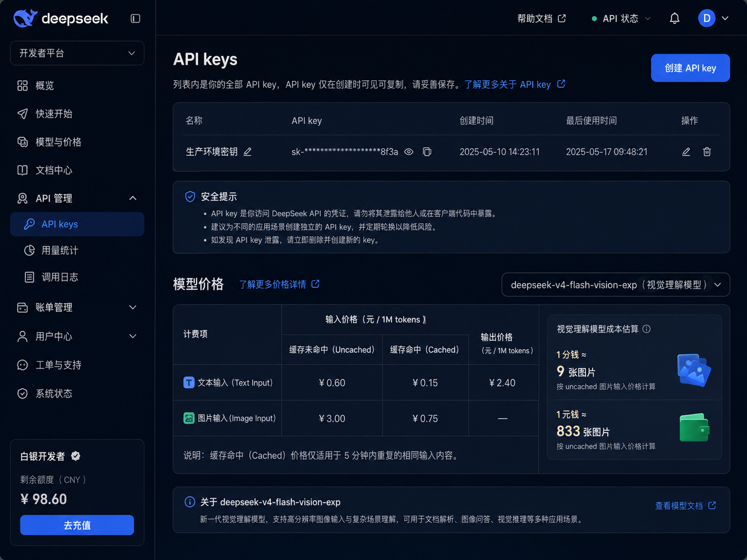Image resolution: width=747 pixels, height=560 pixels.
Task: Open the user avatar D menu
Action: click(706, 18)
